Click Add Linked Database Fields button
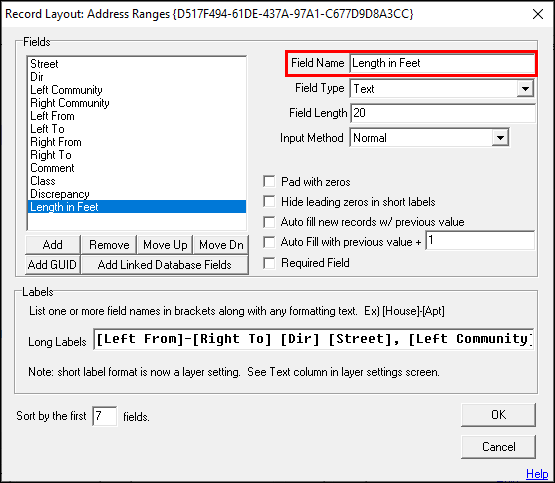The width and height of the screenshot is (555, 483). [165, 265]
